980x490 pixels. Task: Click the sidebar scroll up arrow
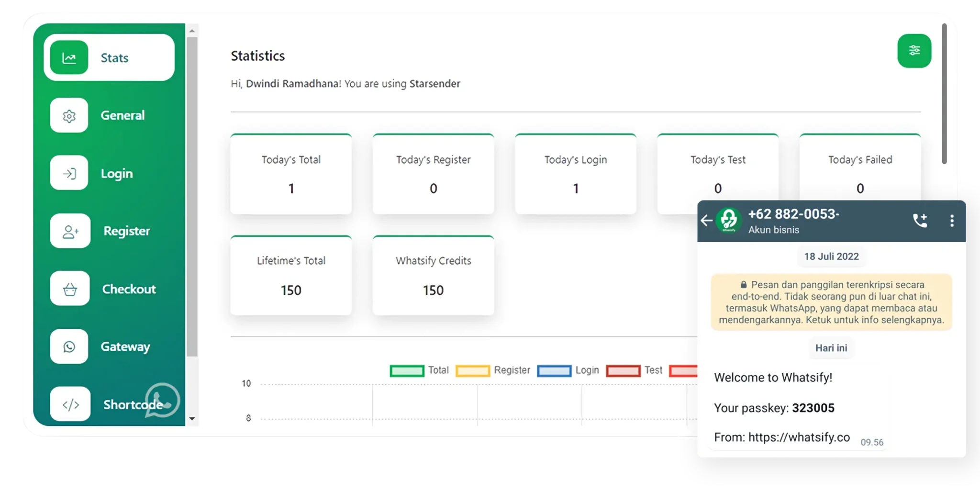tap(192, 31)
